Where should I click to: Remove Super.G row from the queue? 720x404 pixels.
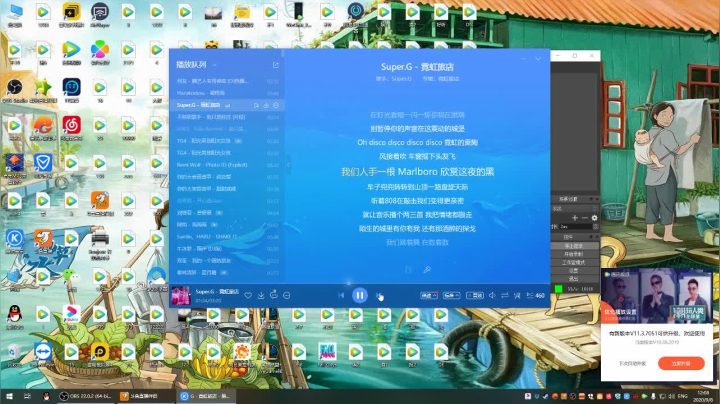coord(276,105)
